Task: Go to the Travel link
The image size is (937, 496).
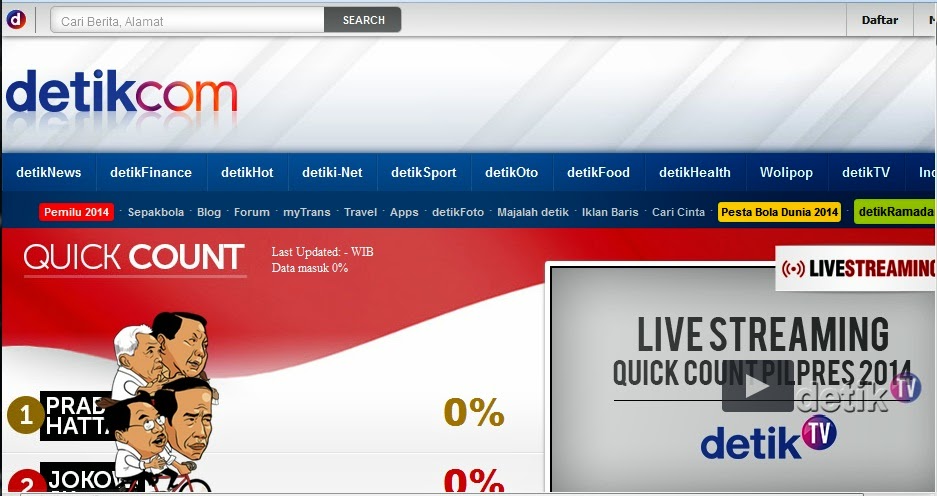Action: point(360,212)
